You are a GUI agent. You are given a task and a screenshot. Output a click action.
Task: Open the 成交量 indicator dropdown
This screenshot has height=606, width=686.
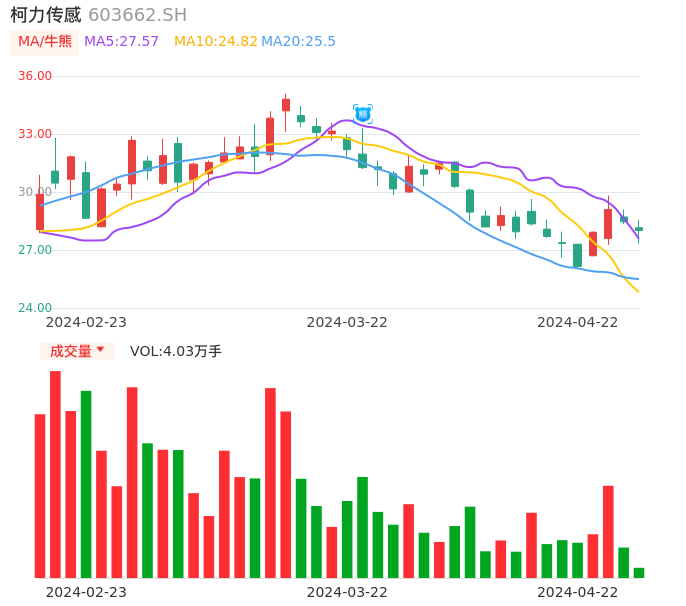77,351
